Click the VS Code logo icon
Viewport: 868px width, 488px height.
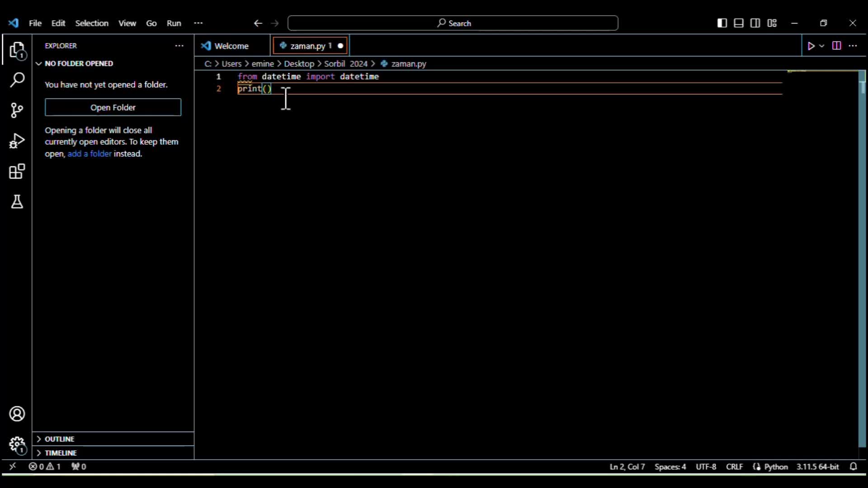[x=14, y=23]
